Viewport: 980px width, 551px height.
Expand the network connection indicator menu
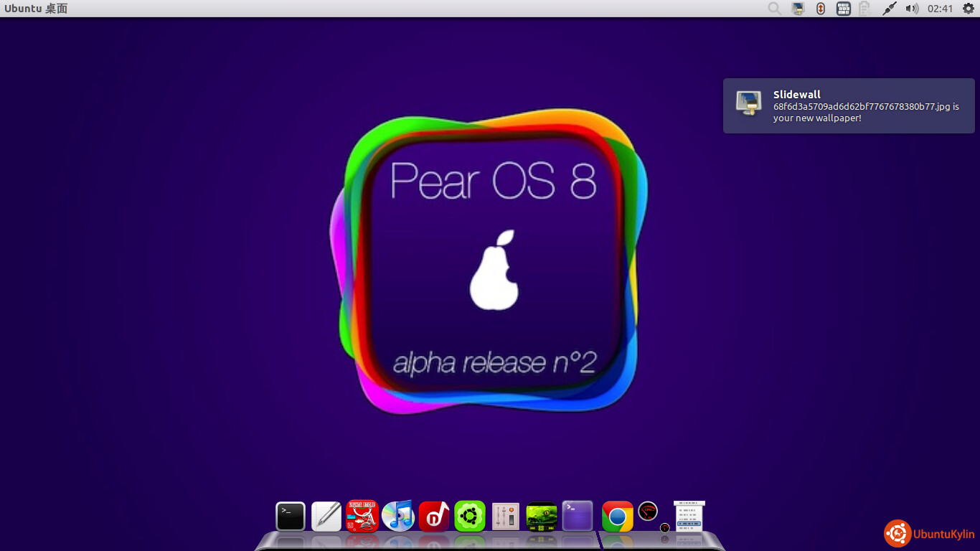(x=889, y=9)
